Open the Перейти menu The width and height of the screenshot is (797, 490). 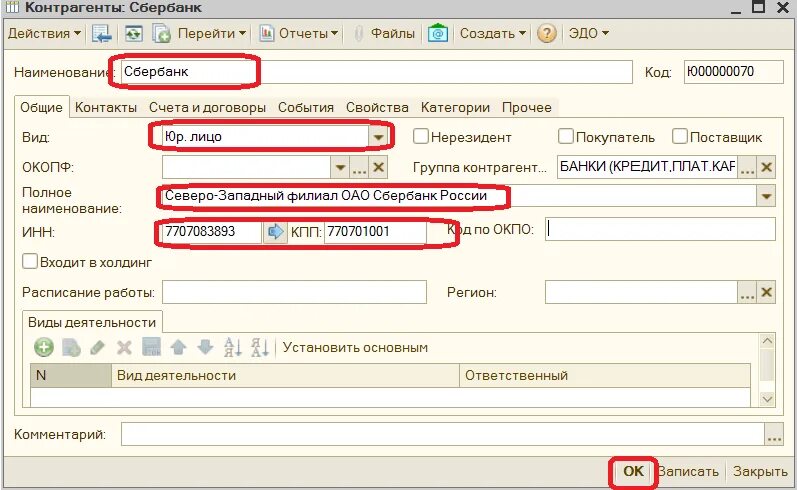[212, 34]
